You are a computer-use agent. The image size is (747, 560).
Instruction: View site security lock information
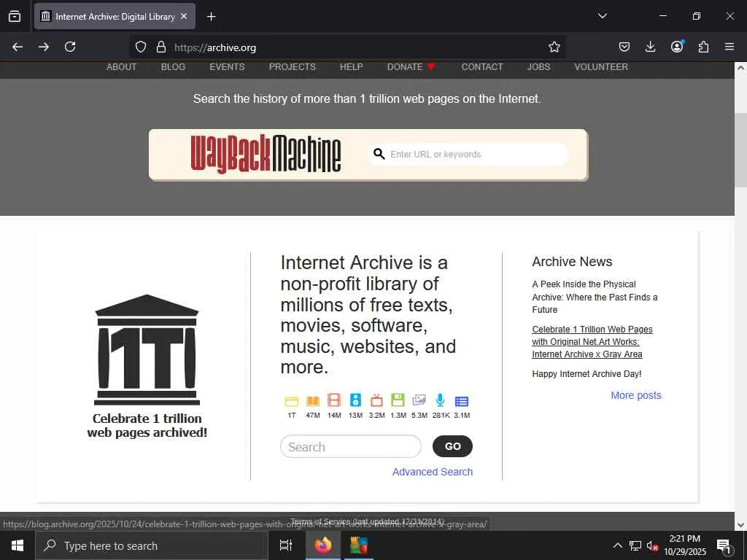[x=161, y=47]
